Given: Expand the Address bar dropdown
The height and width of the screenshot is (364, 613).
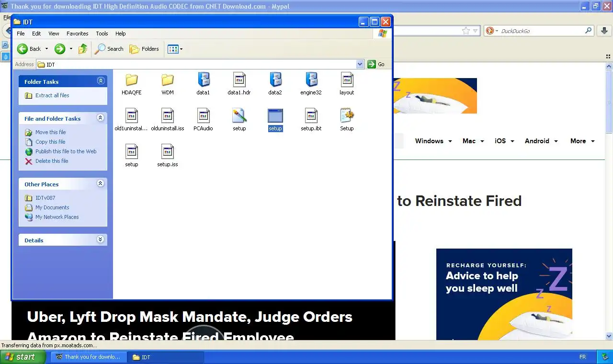Looking at the screenshot, I should [360, 64].
